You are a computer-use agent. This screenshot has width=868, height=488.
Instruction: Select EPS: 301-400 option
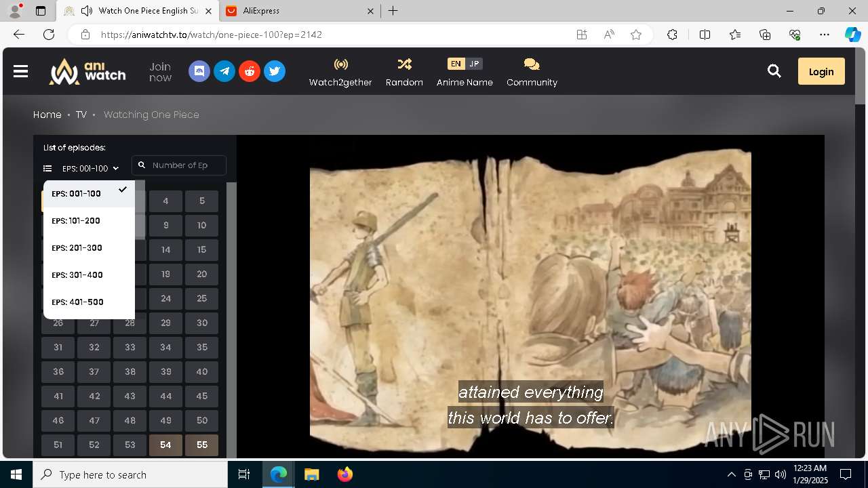click(x=89, y=275)
